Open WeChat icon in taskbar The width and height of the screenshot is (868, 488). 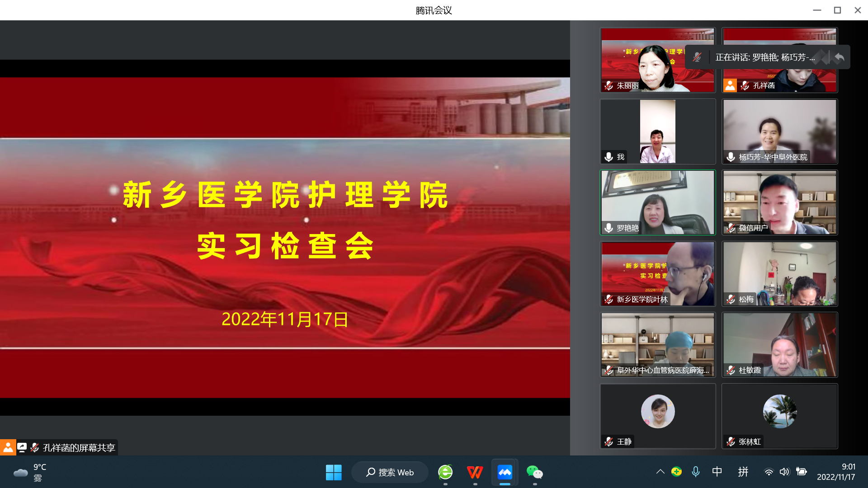coord(534,473)
